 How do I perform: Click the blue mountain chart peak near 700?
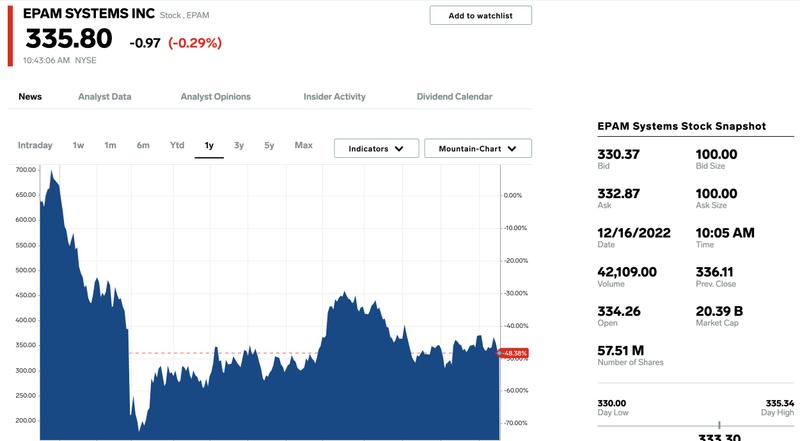click(52, 174)
